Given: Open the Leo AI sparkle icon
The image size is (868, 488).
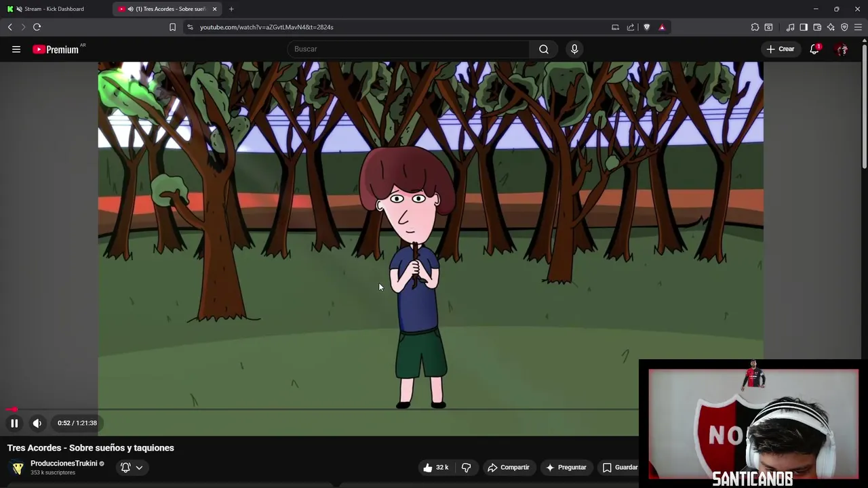Looking at the screenshot, I should tap(831, 27).
